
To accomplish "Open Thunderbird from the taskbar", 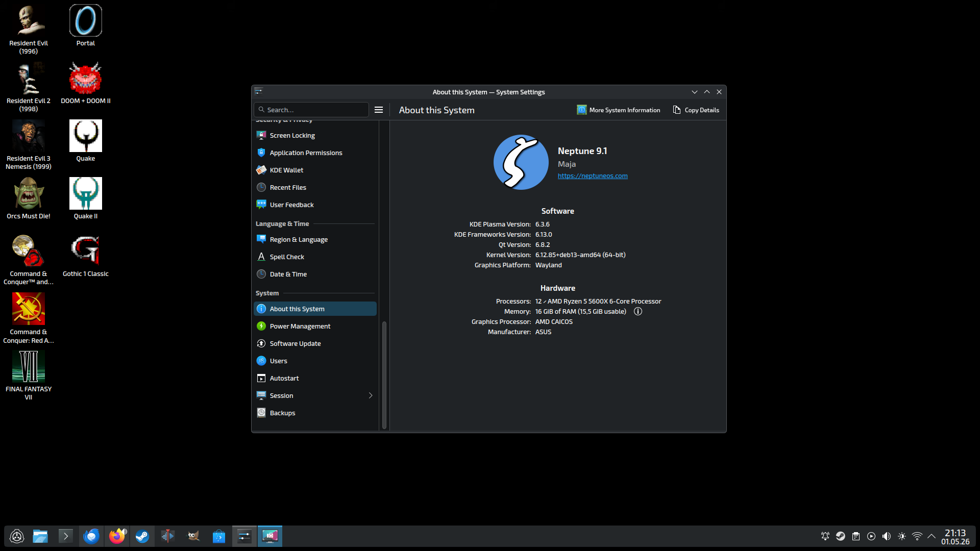I will (x=91, y=536).
